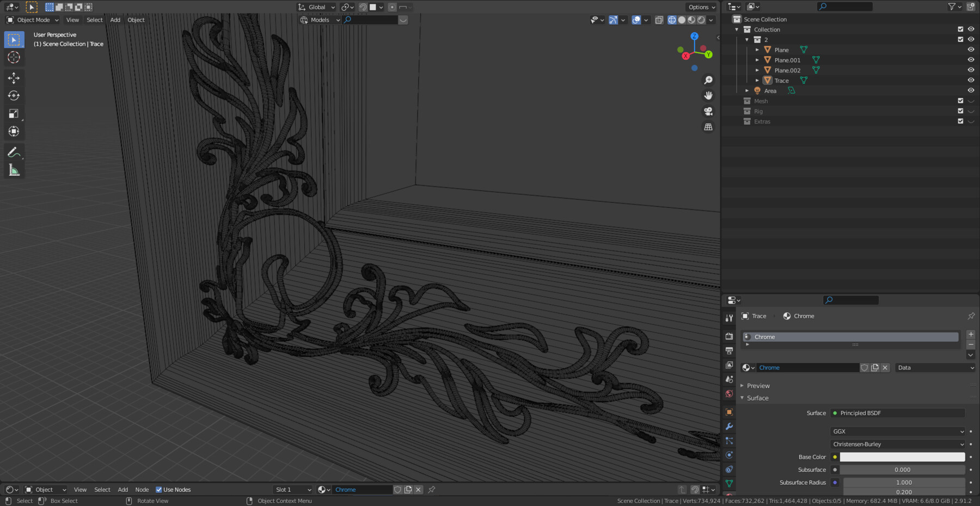Switch to orthographic grid view icon
980x506 pixels.
point(708,127)
